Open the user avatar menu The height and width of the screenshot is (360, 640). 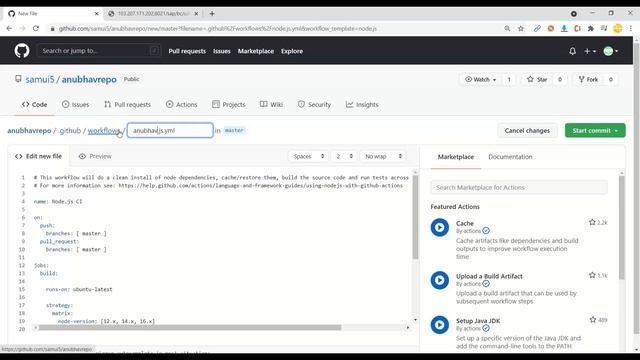[611, 51]
